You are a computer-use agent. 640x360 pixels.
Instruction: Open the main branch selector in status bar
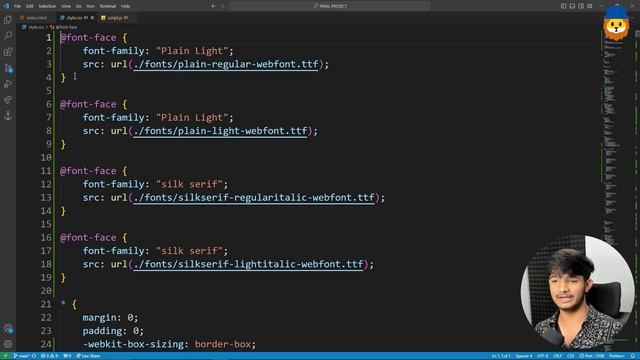pos(21,356)
